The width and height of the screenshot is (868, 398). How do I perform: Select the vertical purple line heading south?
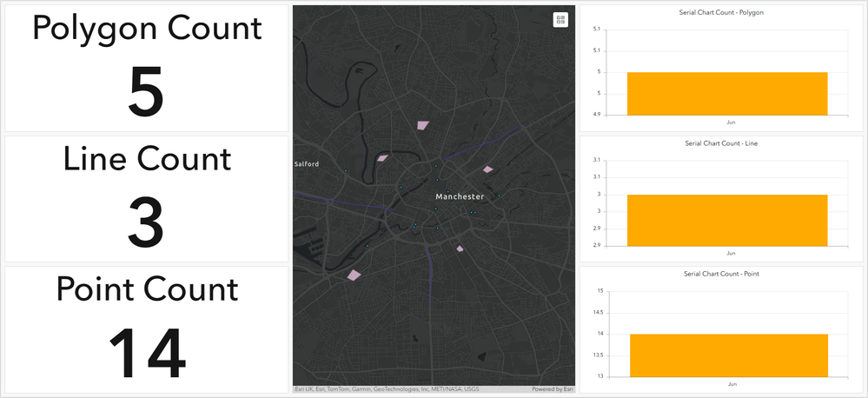[x=429, y=276]
